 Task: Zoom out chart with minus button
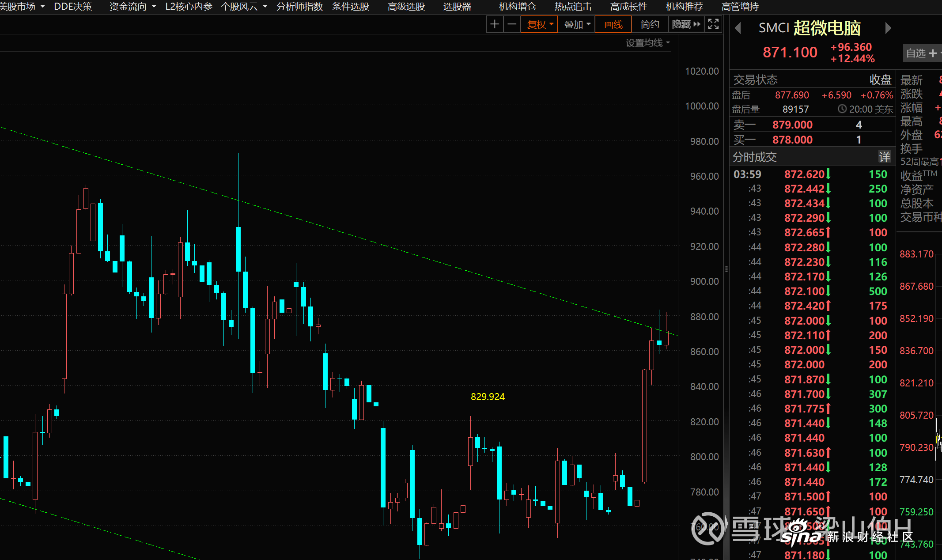pos(512,24)
